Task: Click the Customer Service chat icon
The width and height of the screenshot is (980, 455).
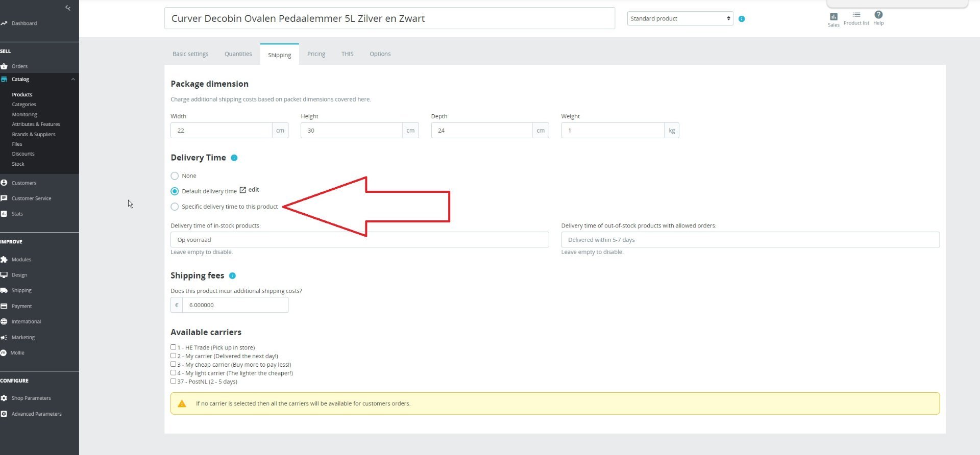Action: click(4, 198)
